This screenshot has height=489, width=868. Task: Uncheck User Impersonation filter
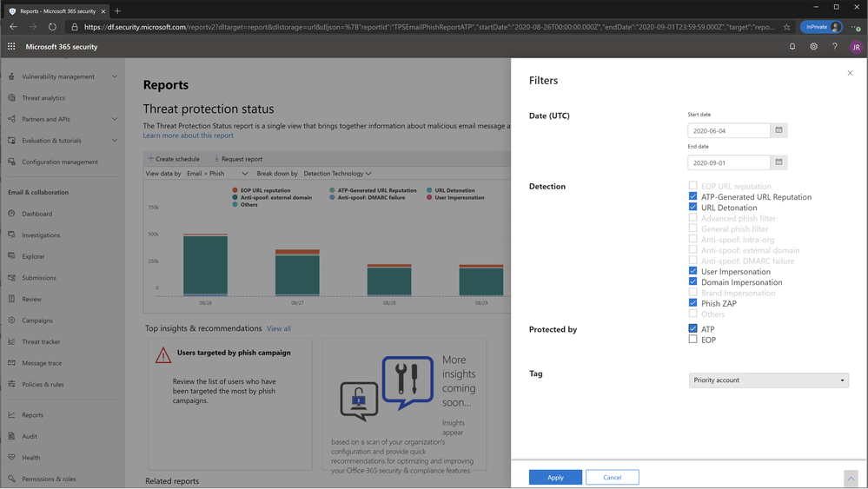692,271
